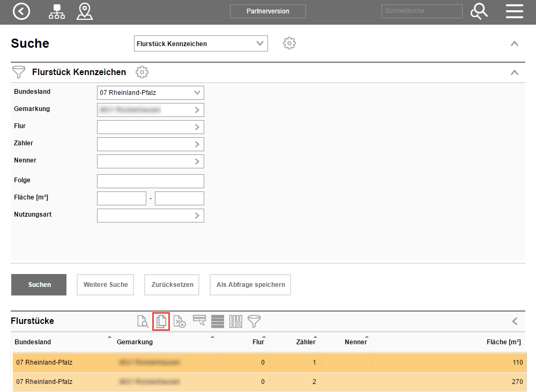Click the copy documents icon in Flurstücke toolbar
The image size is (536, 392).
point(161,321)
